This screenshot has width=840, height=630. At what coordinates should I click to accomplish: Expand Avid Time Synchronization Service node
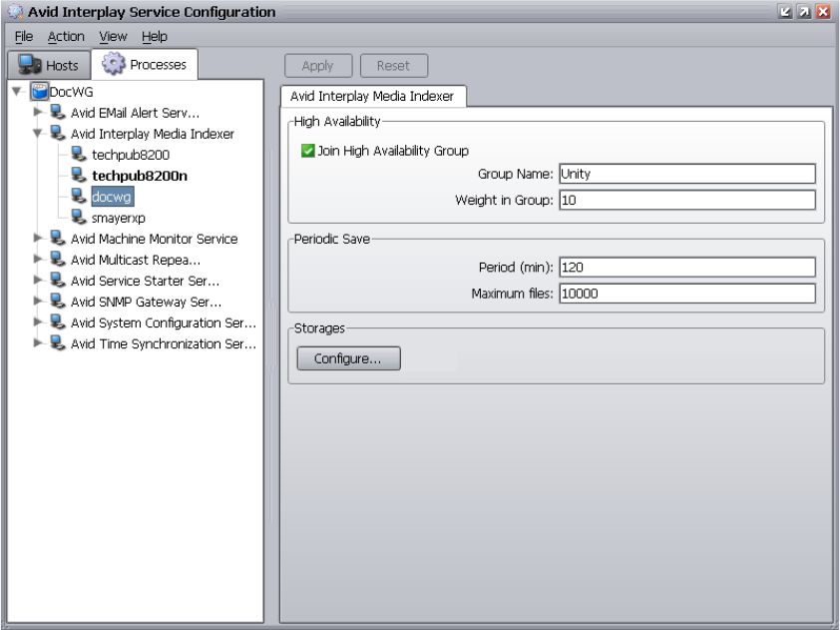tap(38, 342)
